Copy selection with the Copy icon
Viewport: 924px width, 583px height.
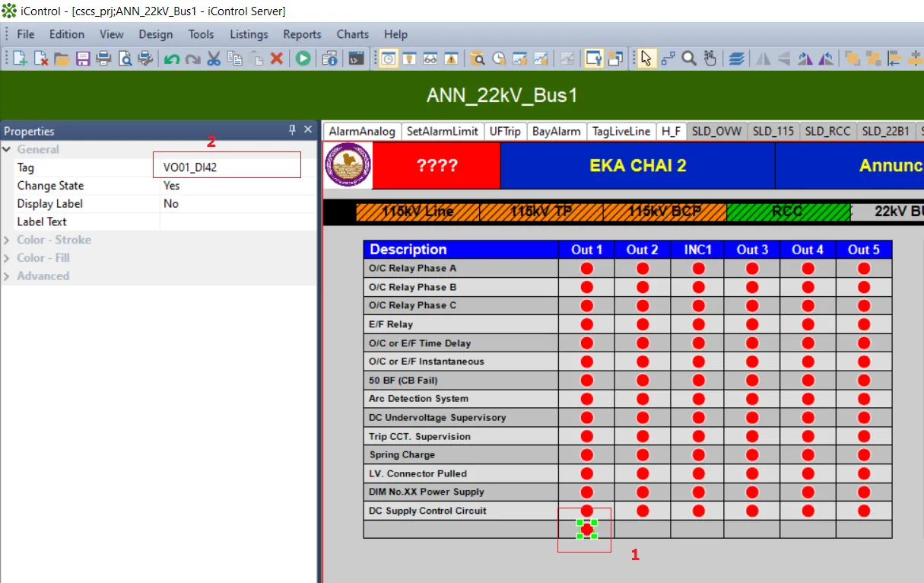[x=235, y=59]
